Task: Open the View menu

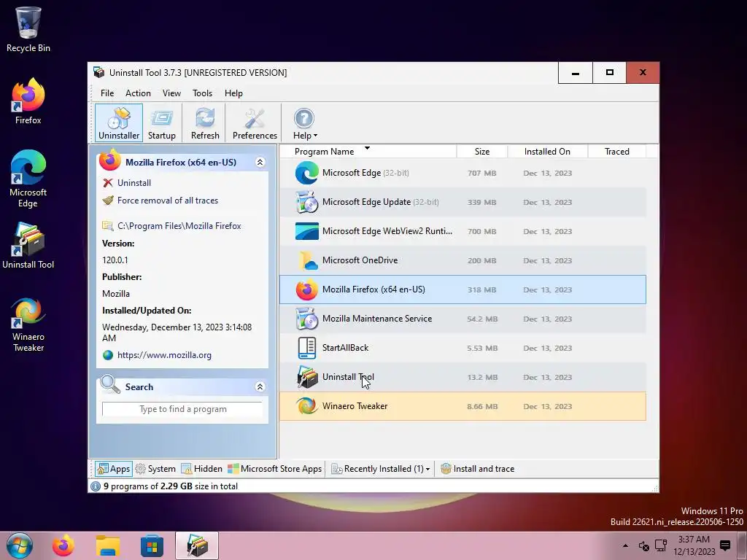Action: pos(171,93)
